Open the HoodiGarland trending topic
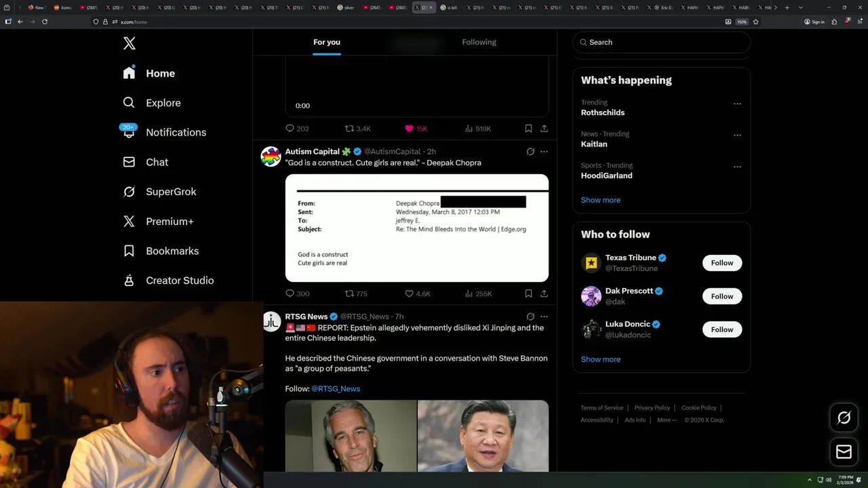The height and width of the screenshot is (488, 868). click(x=606, y=176)
